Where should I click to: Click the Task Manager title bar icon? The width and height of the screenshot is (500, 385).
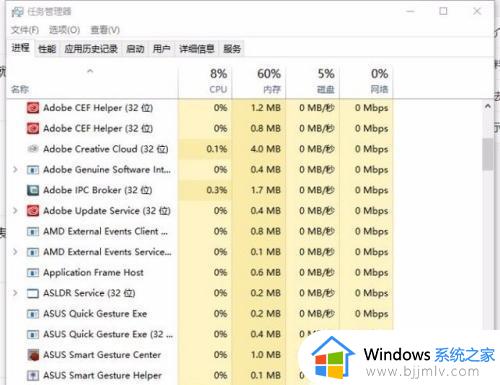pyautogui.click(x=17, y=12)
